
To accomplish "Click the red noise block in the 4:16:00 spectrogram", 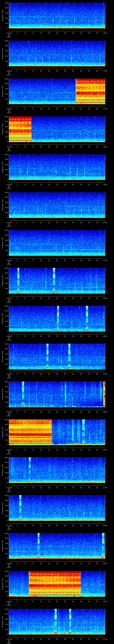I will [90, 91].
